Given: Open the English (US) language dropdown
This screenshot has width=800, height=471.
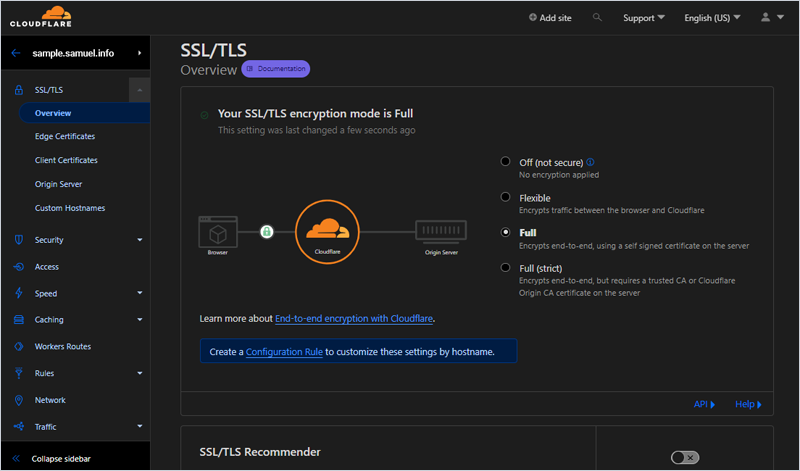Looking at the screenshot, I should [712, 18].
